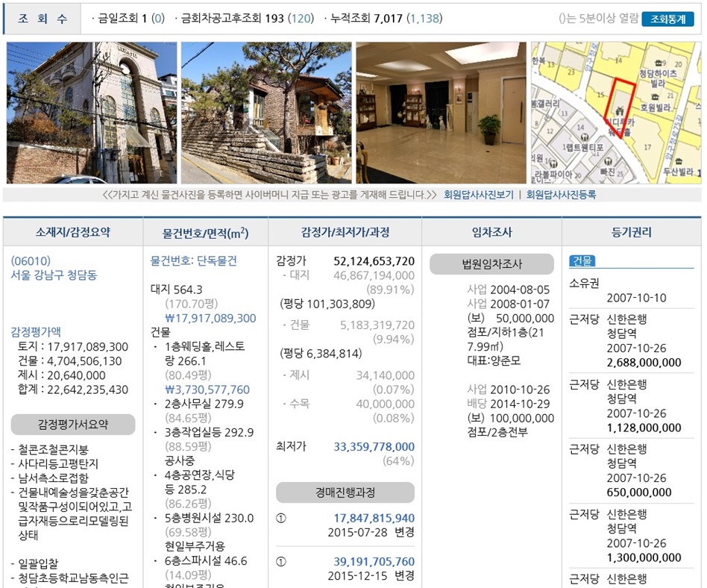Open the stone wall and pine tree photo

(265, 113)
